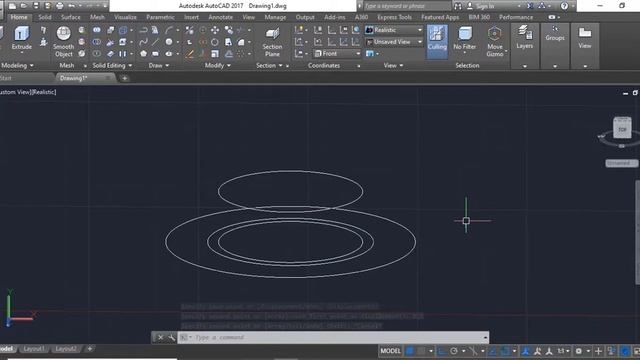Click the Undo arrow in quick access toolbar
Screen dimensions: 640x360
pyautogui.click(x=72, y=6)
